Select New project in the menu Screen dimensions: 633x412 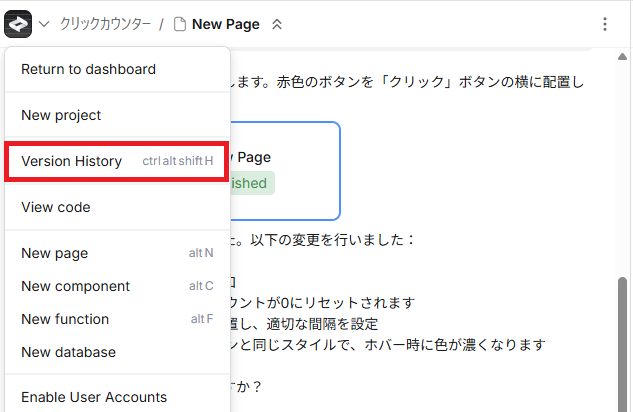61,115
